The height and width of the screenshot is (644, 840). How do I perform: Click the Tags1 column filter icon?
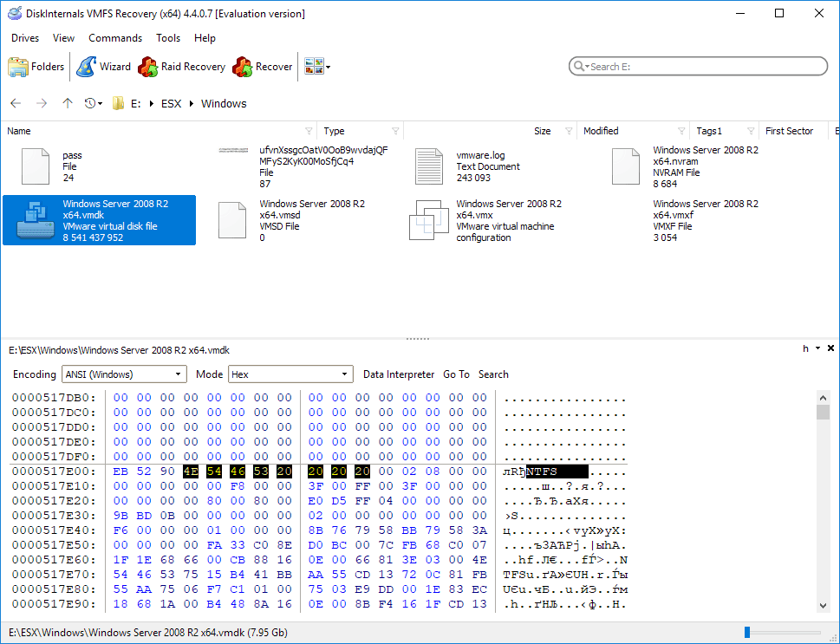[751, 131]
